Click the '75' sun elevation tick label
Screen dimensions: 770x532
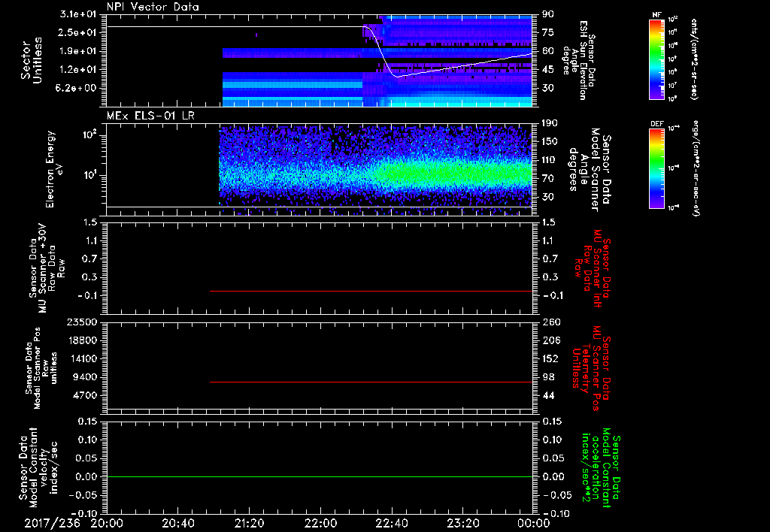[547, 32]
